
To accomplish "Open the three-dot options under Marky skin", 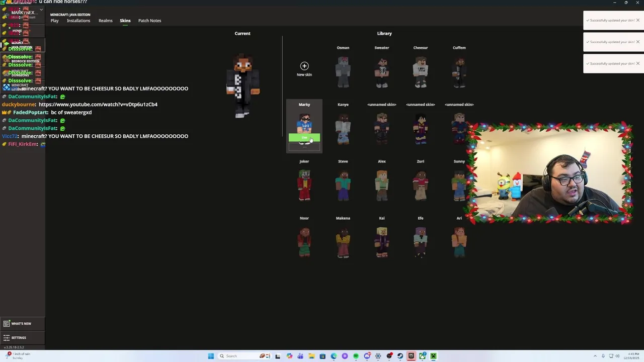I will 304,146.
